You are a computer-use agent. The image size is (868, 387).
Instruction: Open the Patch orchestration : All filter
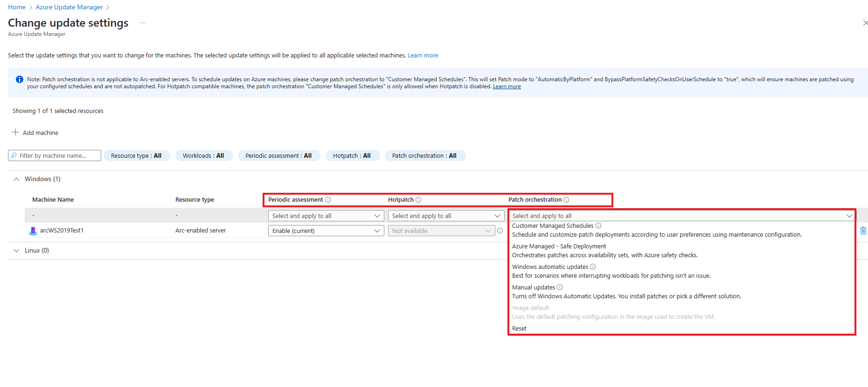coord(425,155)
